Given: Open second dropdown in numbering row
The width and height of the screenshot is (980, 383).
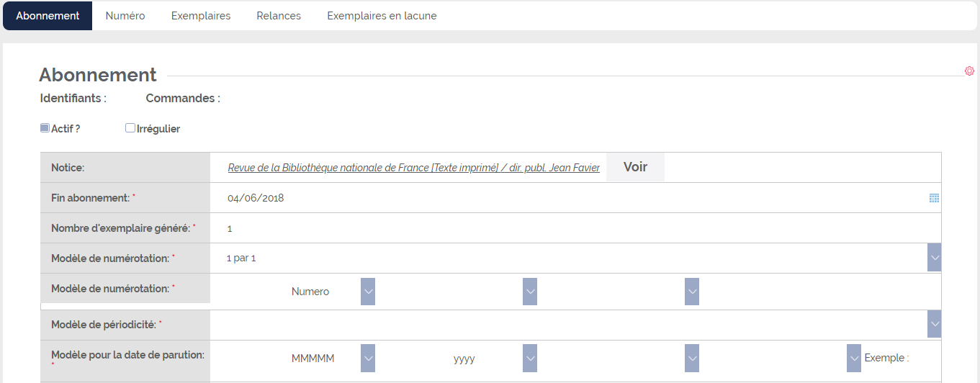Looking at the screenshot, I should click(x=530, y=292).
